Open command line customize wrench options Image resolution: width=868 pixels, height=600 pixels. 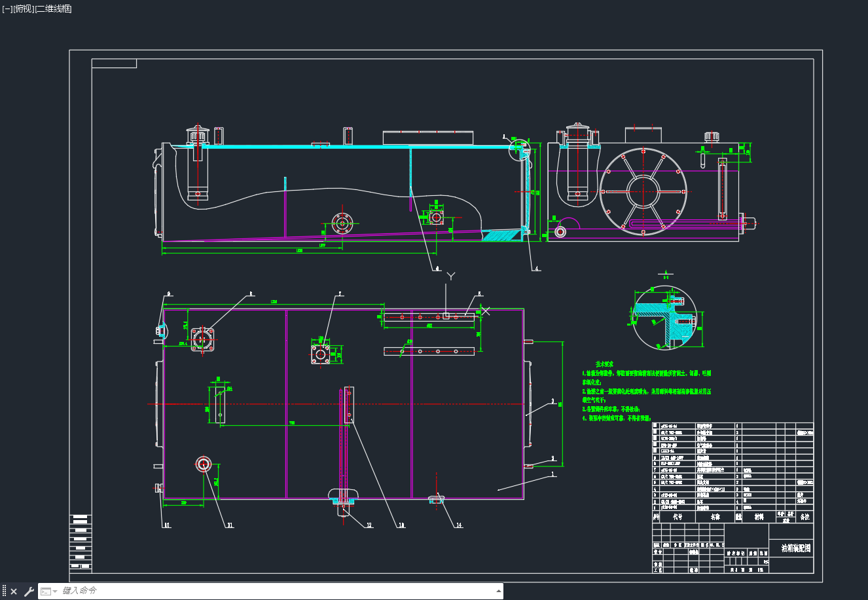[29, 591]
